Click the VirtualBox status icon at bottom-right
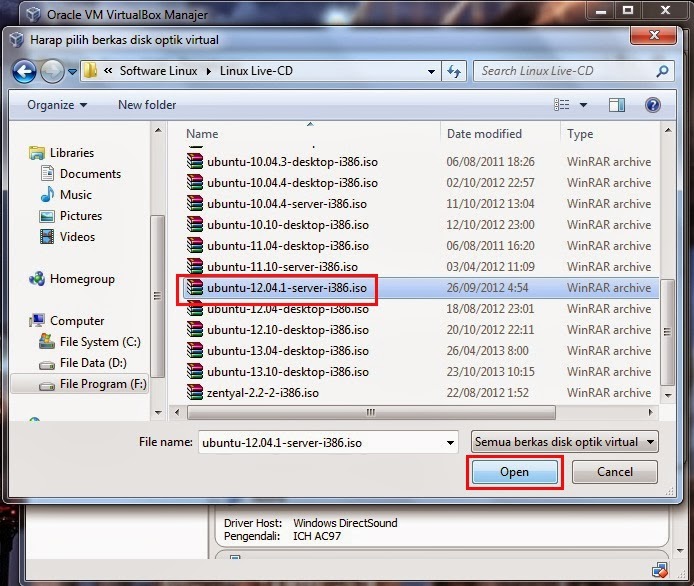Viewport: 694px width, 586px height. tap(659, 570)
